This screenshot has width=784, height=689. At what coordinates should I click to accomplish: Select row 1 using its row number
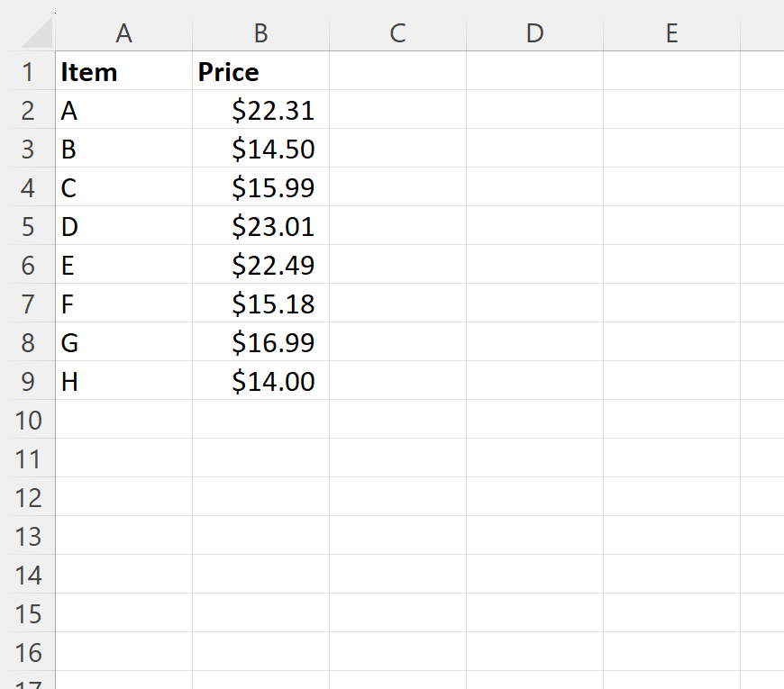[x=29, y=71]
